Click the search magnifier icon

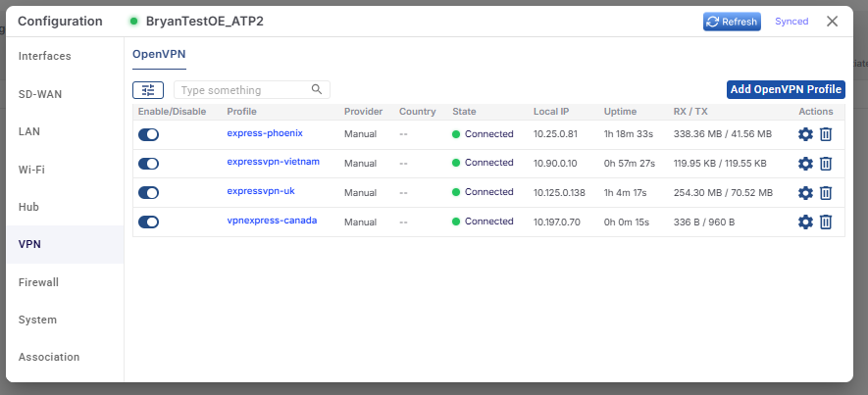pos(317,89)
